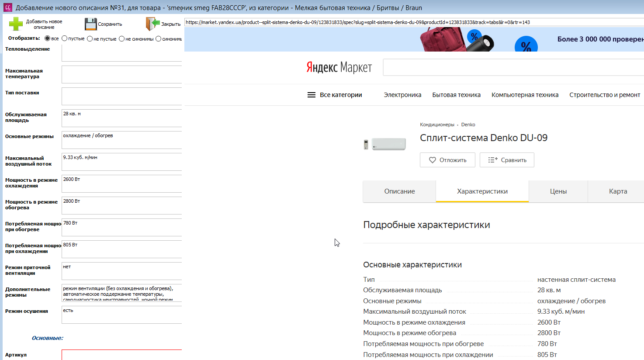Click the Закрыть button label
The width and height of the screenshot is (644, 360).
(171, 24)
